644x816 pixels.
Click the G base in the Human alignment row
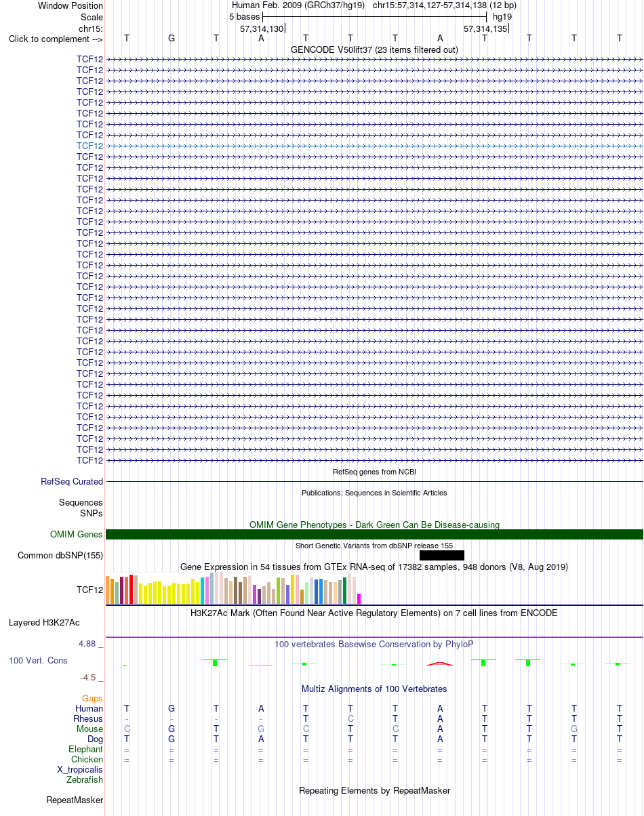pyautogui.click(x=172, y=708)
